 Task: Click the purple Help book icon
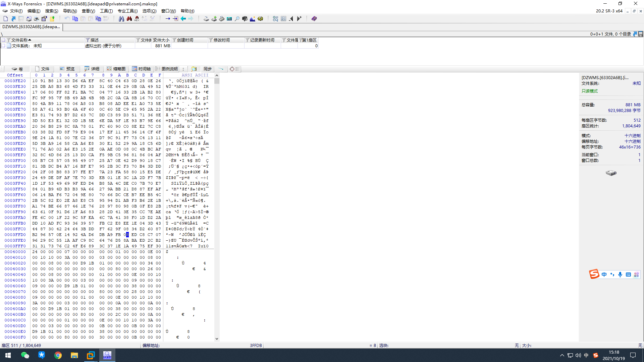(x=314, y=19)
